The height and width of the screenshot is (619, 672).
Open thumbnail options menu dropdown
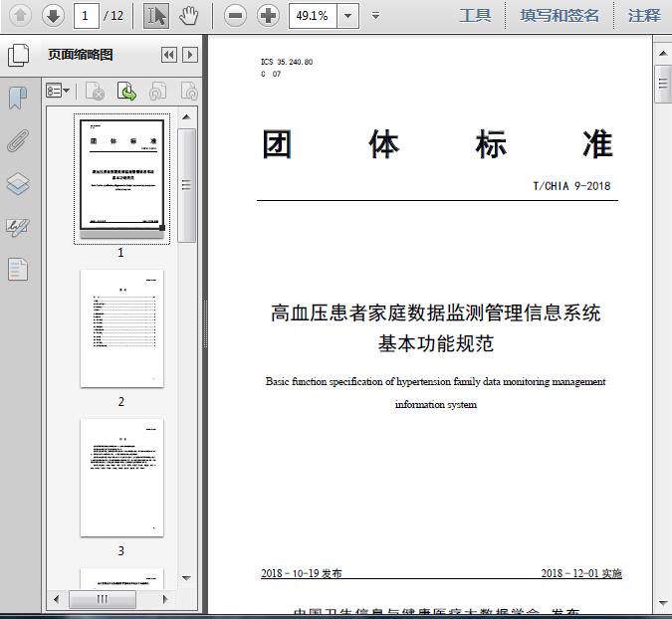[x=58, y=91]
